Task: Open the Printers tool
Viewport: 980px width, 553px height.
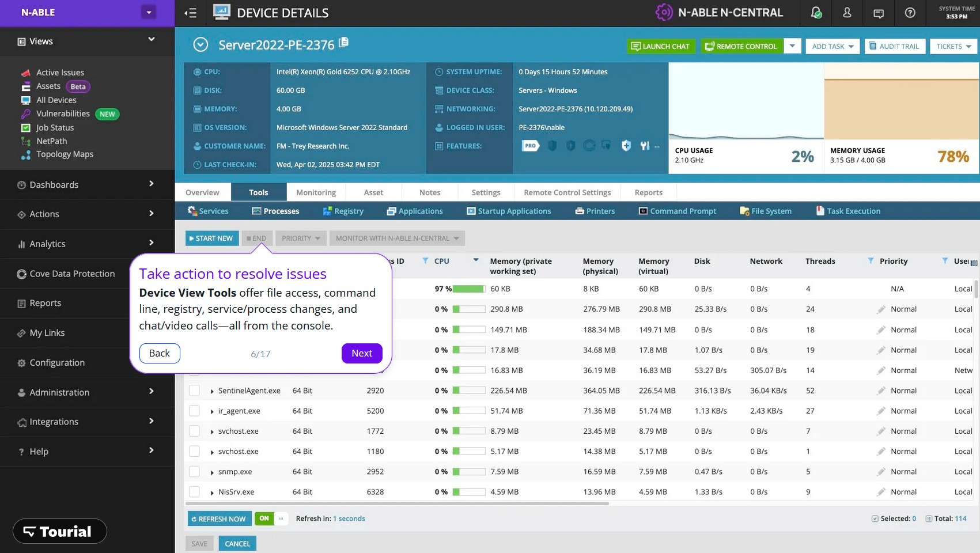Action: 595,211
